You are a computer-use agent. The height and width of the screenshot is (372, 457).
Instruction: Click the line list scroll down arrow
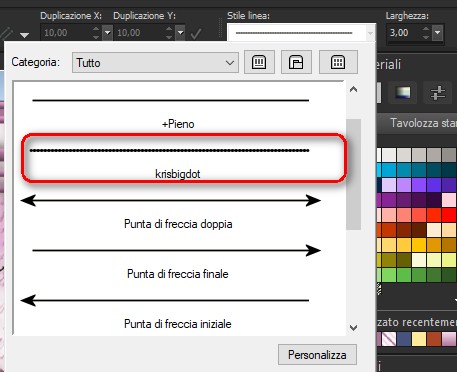click(354, 328)
